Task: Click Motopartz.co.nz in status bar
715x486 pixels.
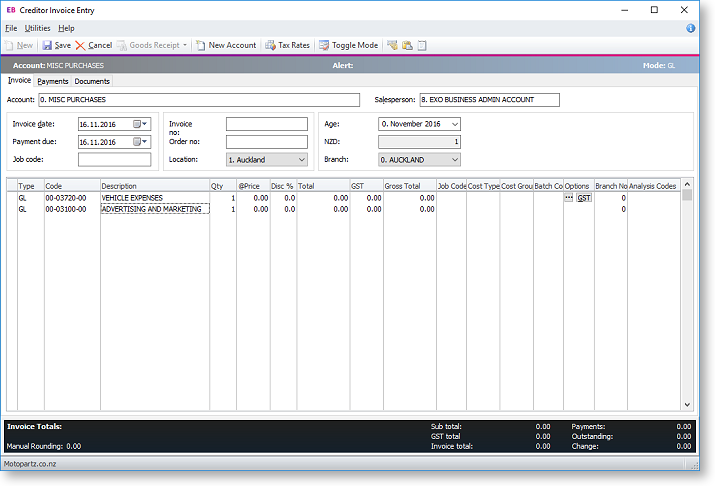Action: pyautogui.click(x=30, y=464)
